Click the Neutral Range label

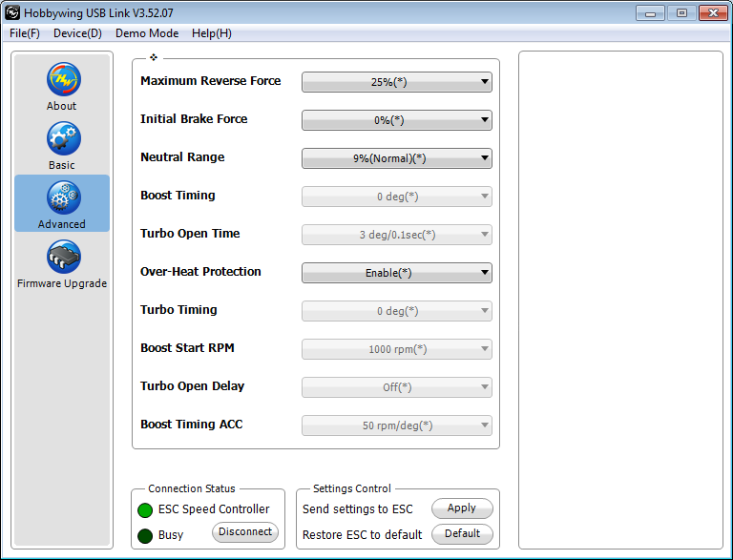182,157
